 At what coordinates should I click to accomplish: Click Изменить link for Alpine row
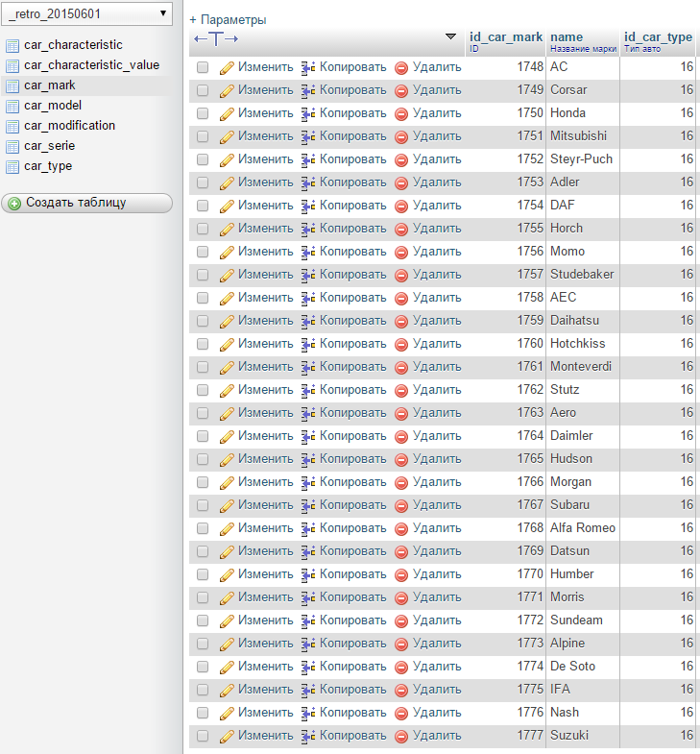click(x=265, y=644)
